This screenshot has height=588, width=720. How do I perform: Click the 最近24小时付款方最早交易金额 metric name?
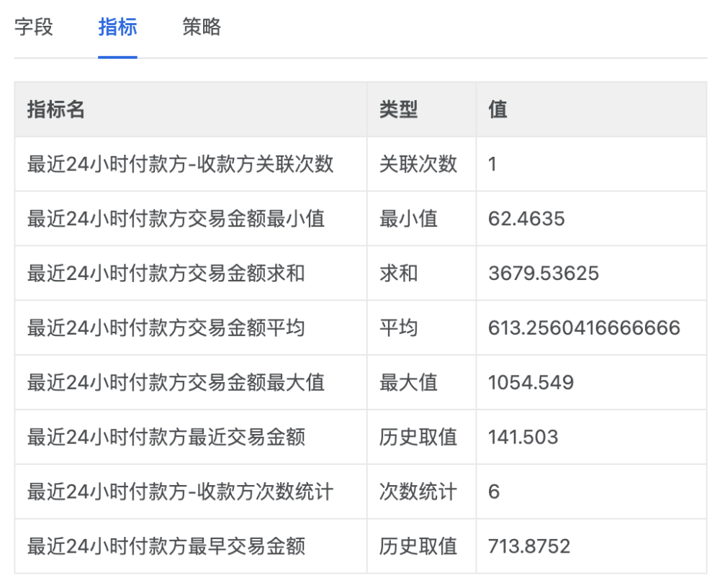(166, 546)
